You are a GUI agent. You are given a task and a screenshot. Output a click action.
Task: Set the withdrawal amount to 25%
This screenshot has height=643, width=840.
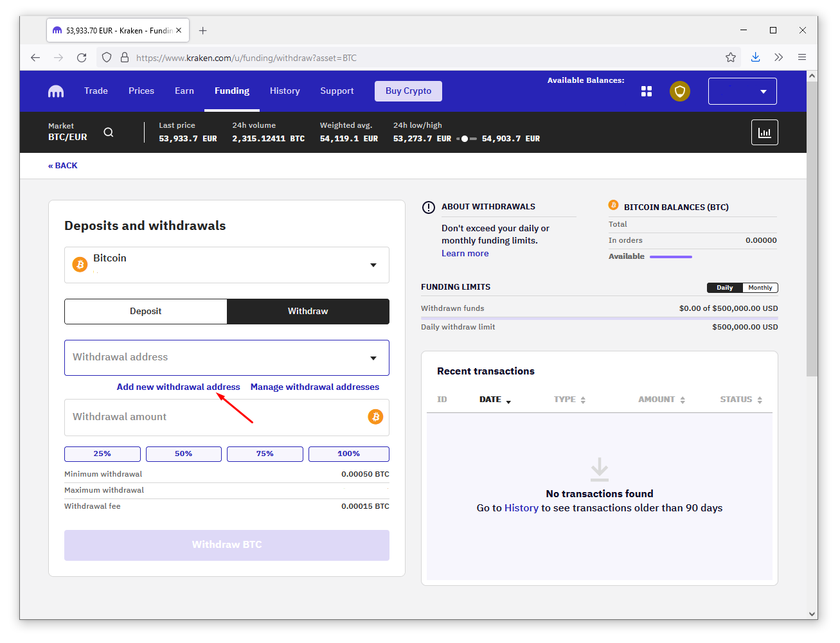pyautogui.click(x=102, y=454)
